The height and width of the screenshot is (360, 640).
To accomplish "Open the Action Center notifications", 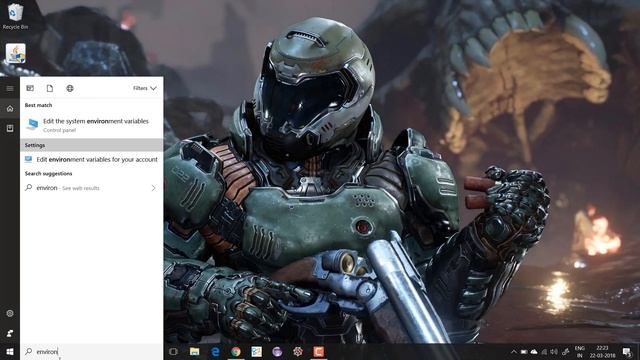I will tap(627, 351).
